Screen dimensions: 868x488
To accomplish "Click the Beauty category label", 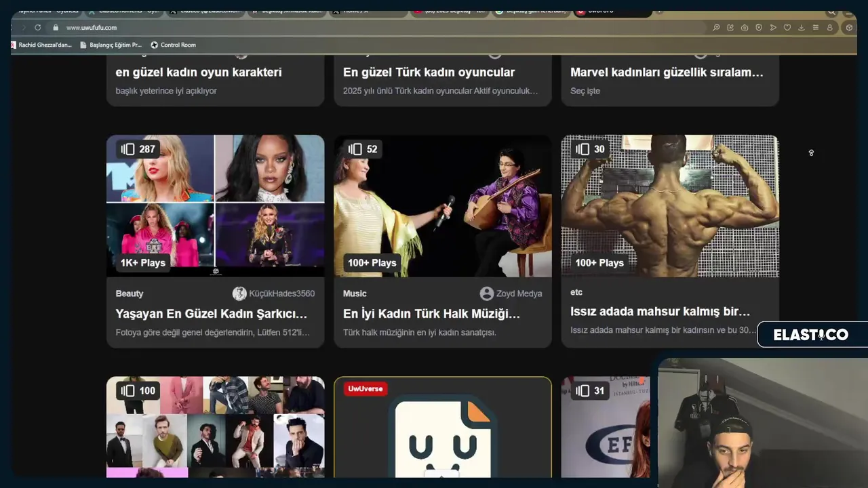I will point(130,293).
